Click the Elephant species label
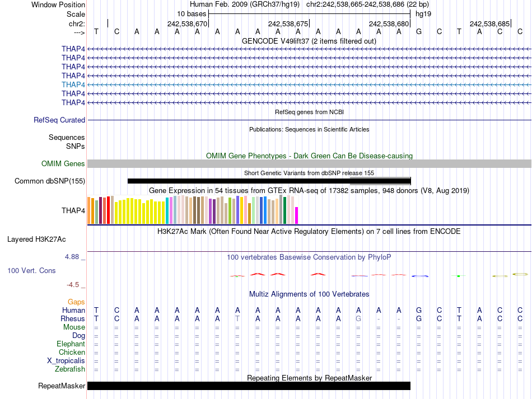The height and width of the screenshot is (399, 532). pyautogui.click(x=71, y=344)
